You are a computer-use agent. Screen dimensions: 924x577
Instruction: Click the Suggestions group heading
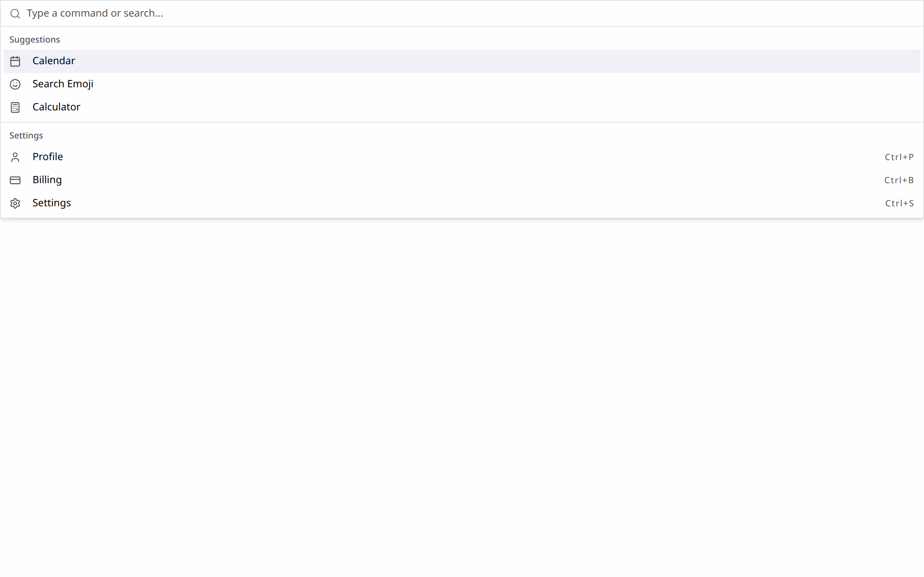click(35, 40)
